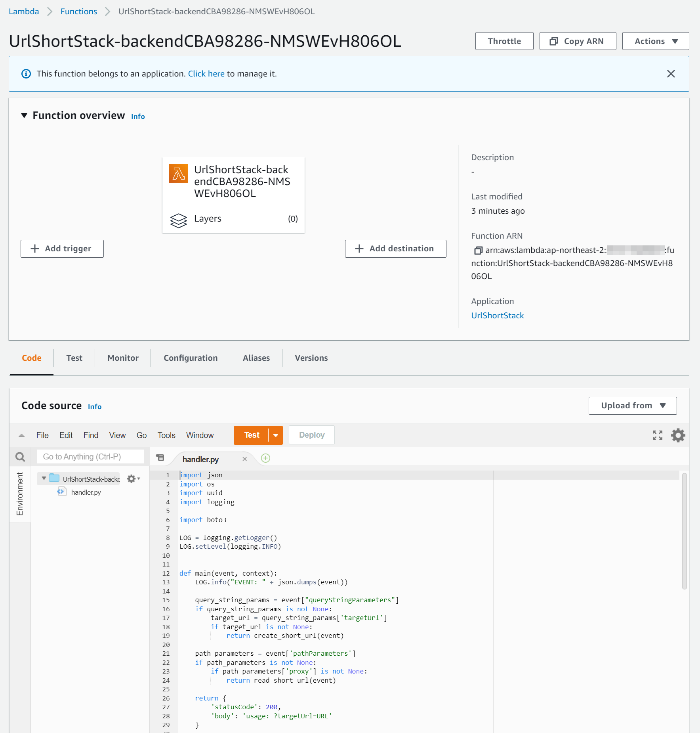Open the Configuration tab
This screenshot has width=700, height=733.
[191, 358]
